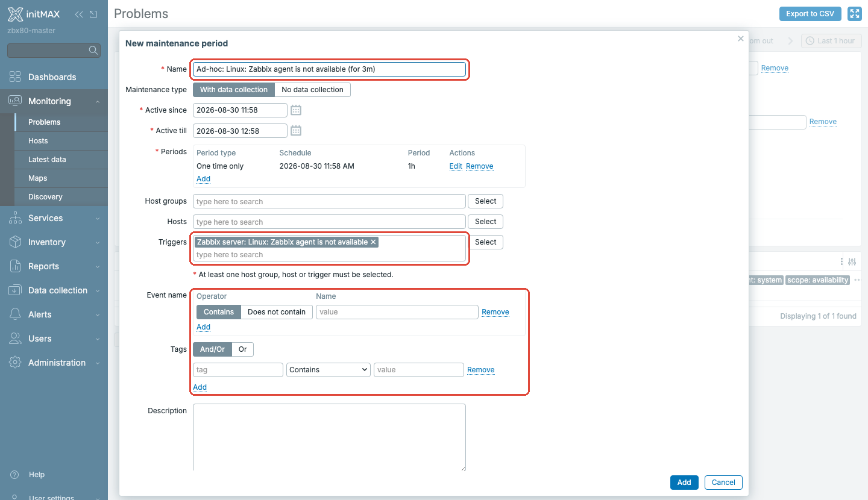Edit the One time only period
The image size is (868, 500).
[x=456, y=166]
